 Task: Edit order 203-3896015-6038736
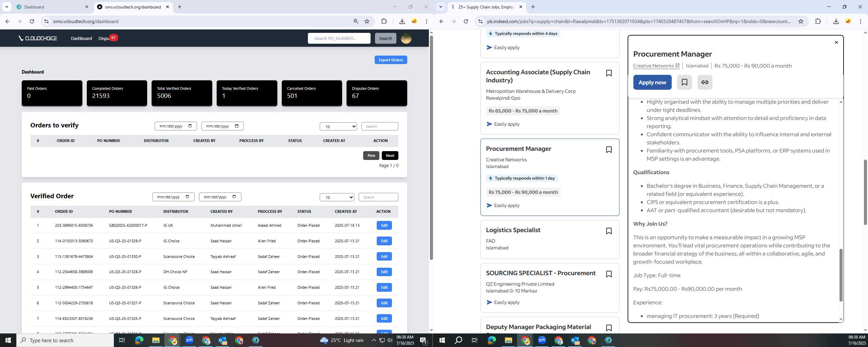coord(384,225)
